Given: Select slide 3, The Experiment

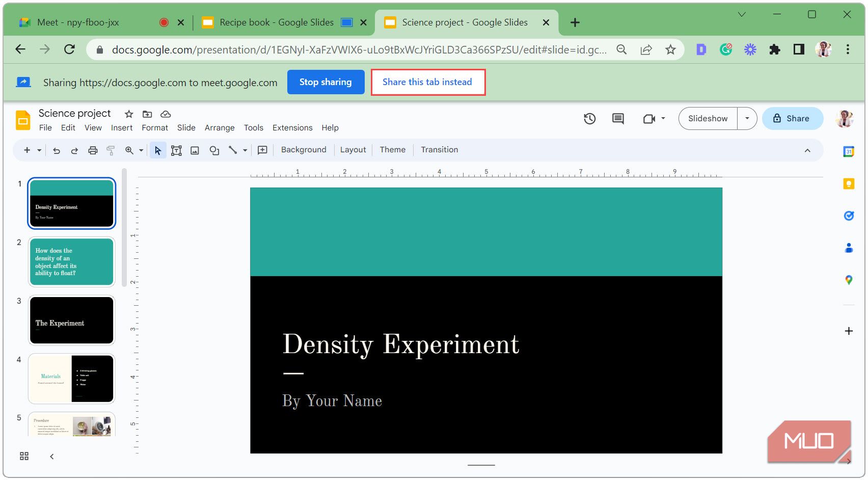Looking at the screenshot, I should (71, 320).
